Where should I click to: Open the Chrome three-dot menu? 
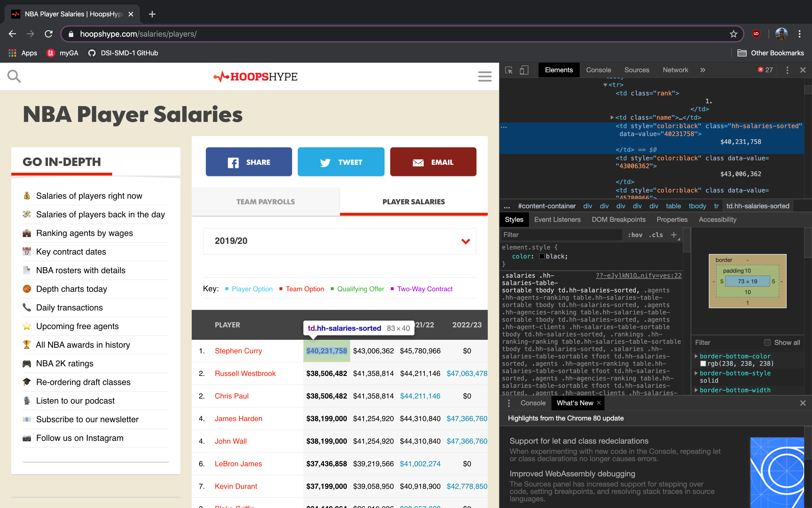tap(800, 34)
